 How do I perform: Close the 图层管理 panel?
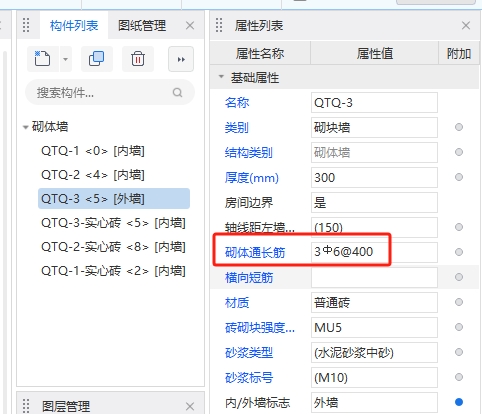pyautogui.click(x=190, y=406)
